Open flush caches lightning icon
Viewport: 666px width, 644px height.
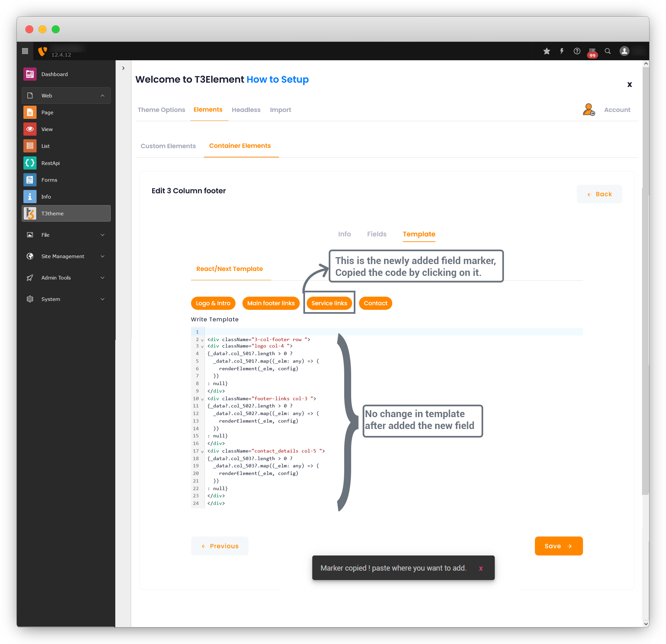pos(562,51)
